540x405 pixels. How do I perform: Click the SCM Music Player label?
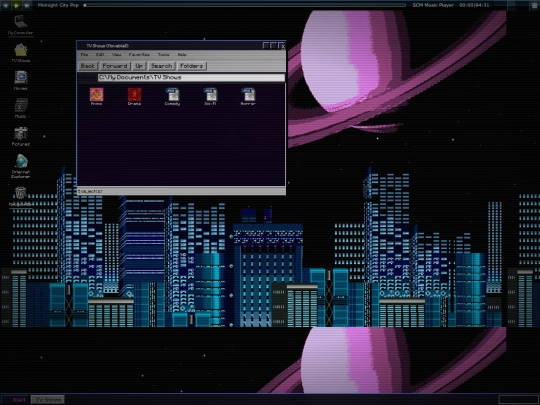[433, 5]
